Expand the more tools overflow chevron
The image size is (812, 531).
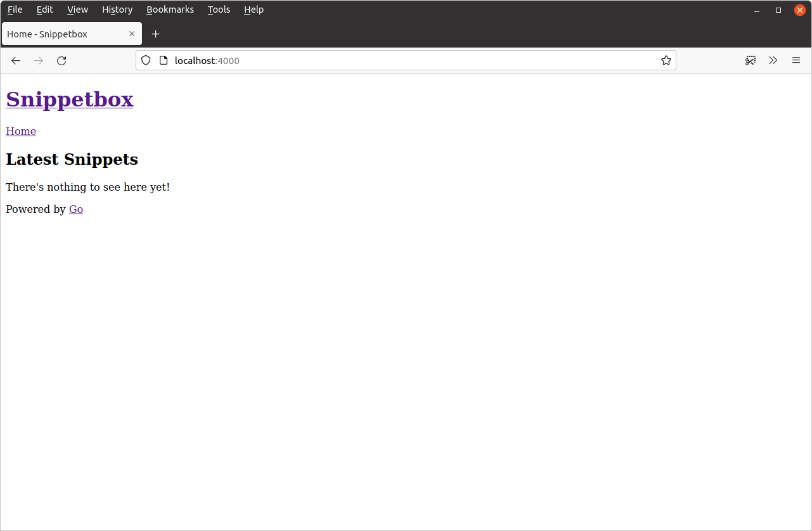(x=773, y=61)
